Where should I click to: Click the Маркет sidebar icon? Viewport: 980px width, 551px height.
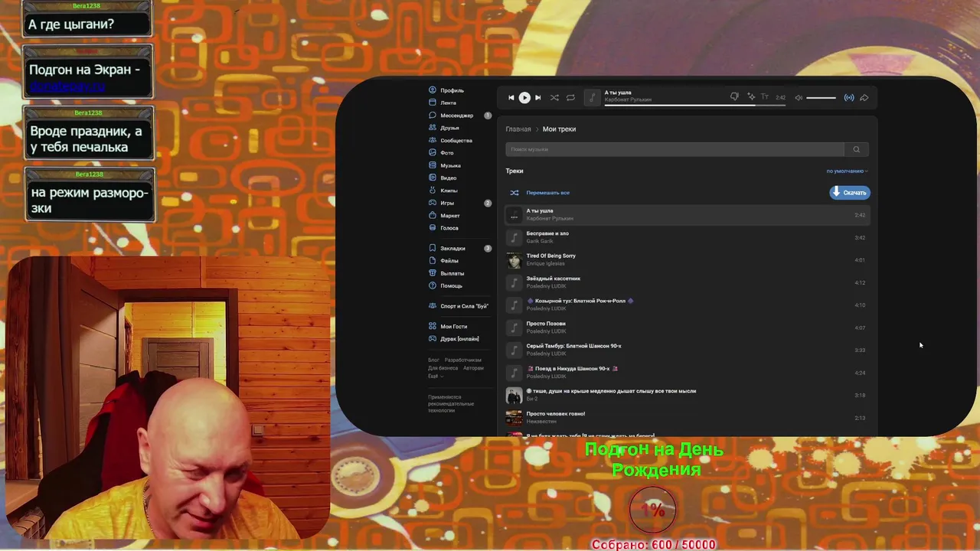pyautogui.click(x=433, y=216)
